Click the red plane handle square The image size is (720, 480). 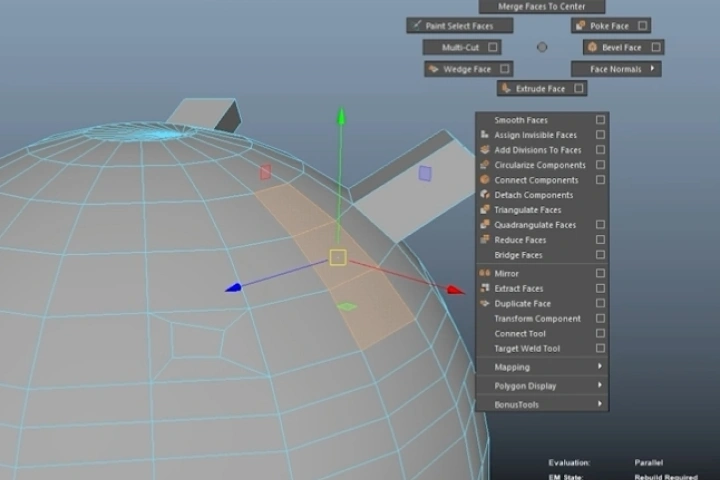[x=265, y=172]
